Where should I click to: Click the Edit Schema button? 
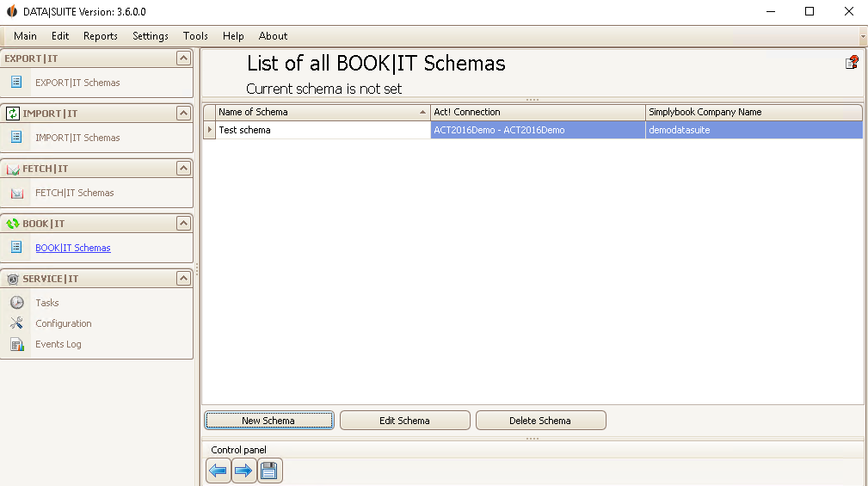[404, 421]
